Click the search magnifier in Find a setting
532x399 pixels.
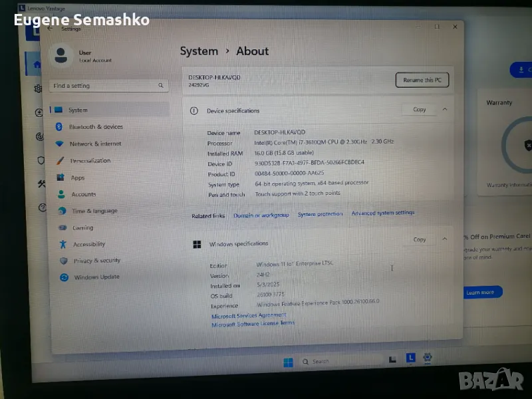pyautogui.click(x=161, y=86)
